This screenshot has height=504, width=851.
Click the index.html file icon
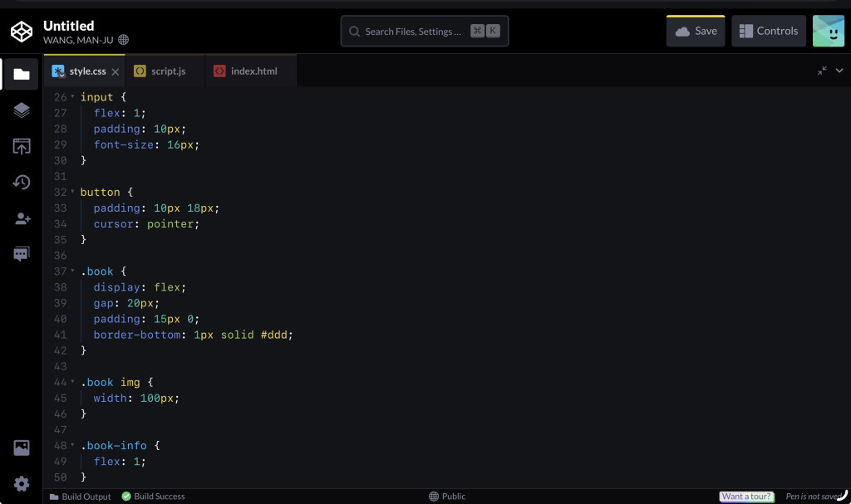click(x=219, y=71)
